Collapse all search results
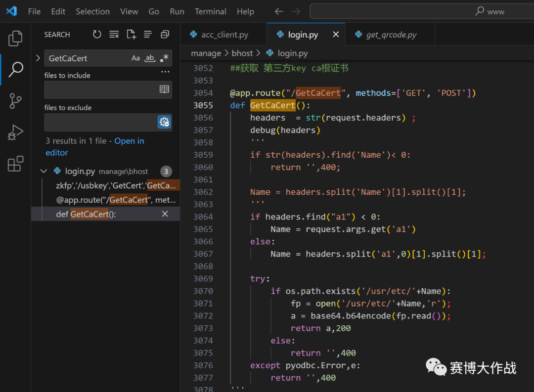 [165, 35]
